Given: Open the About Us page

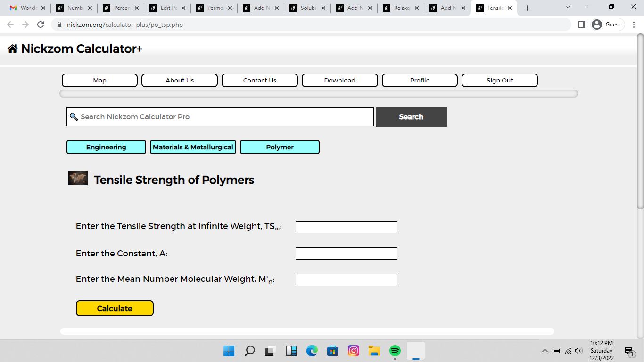Looking at the screenshot, I should pos(180,80).
